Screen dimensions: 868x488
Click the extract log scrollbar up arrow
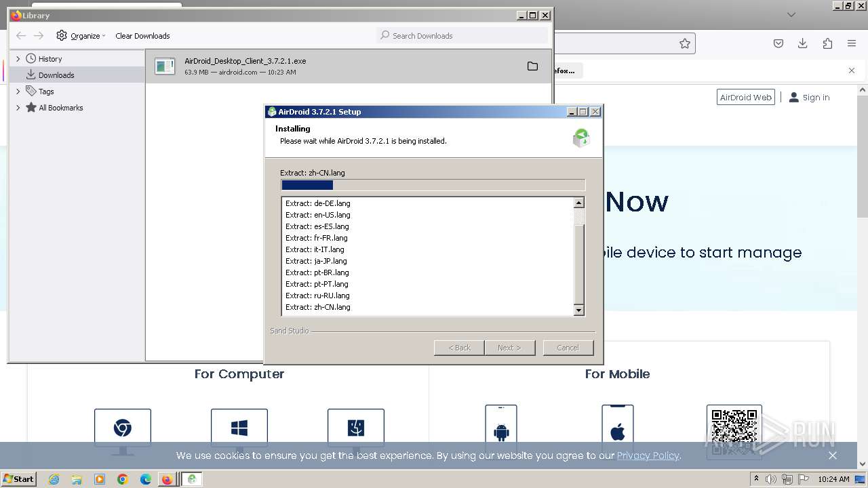(578, 203)
